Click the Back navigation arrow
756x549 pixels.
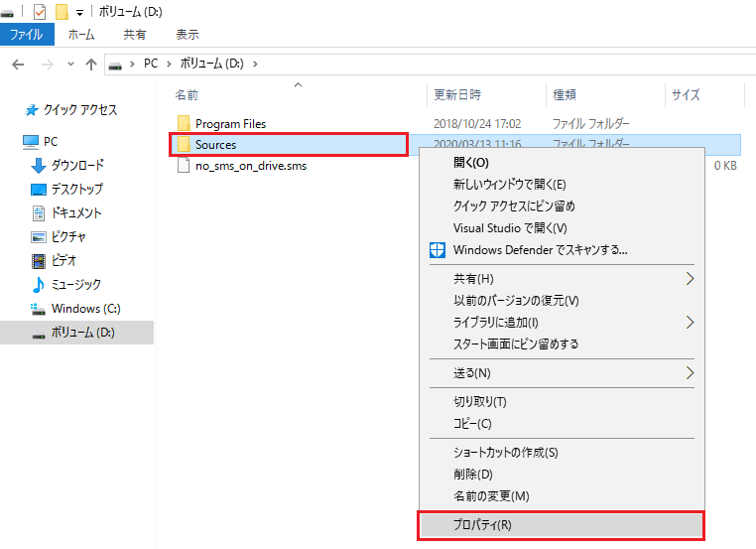[x=18, y=65]
